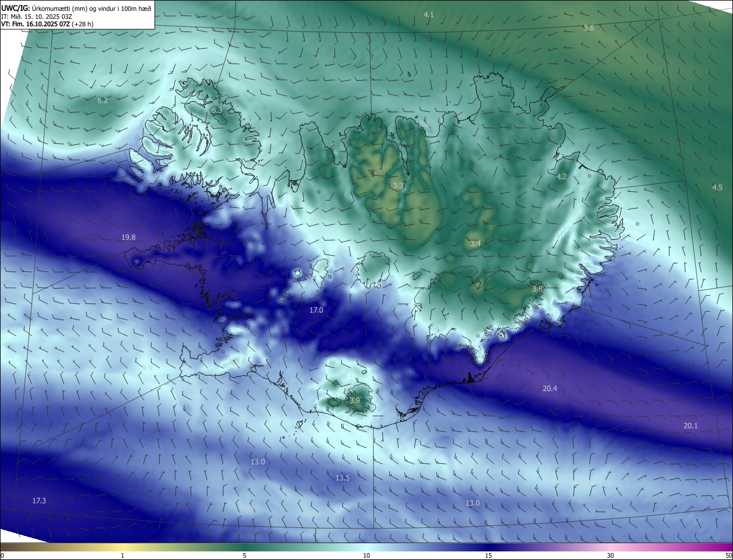Click the 13.5 value label
The image size is (733, 560).
coord(342,478)
